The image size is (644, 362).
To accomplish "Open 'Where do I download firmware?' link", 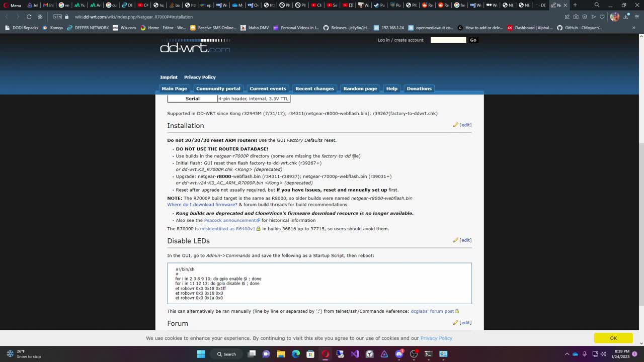I will [x=202, y=205].
